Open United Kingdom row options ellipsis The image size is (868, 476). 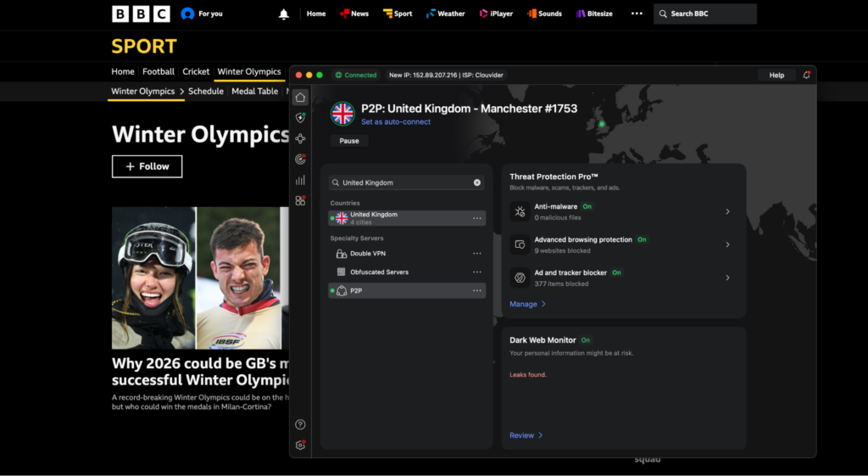point(477,218)
